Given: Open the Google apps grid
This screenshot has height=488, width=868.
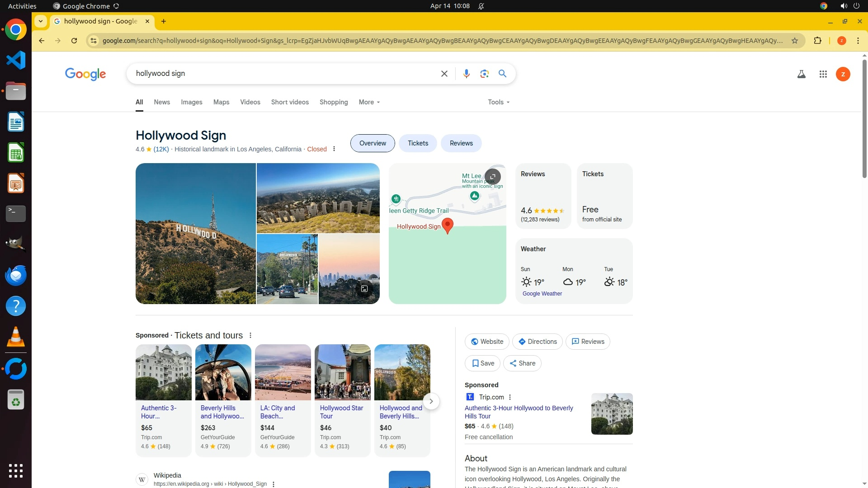Looking at the screenshot, I should pyautogui.click(x=823, y=74).
